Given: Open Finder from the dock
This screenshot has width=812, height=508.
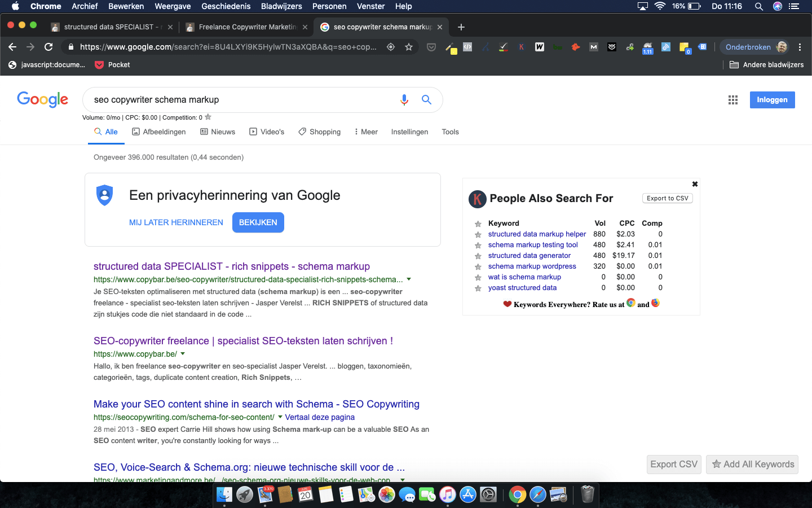Looking at the screenshot, I should (224, 495).
